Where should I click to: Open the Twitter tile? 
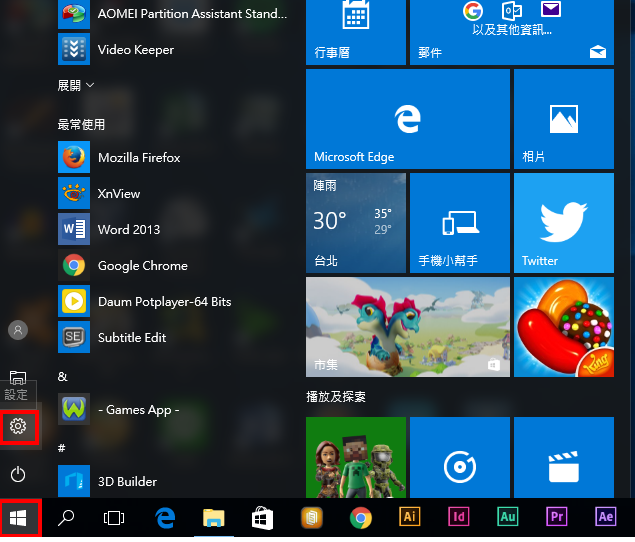(x=564, y=223)
